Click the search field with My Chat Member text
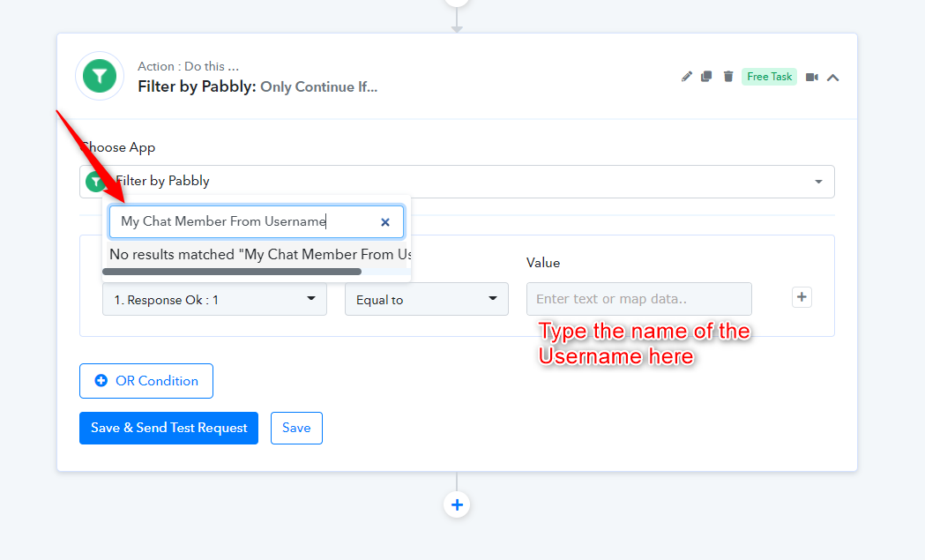The image size is (925, 560). [x=257, y=222]
